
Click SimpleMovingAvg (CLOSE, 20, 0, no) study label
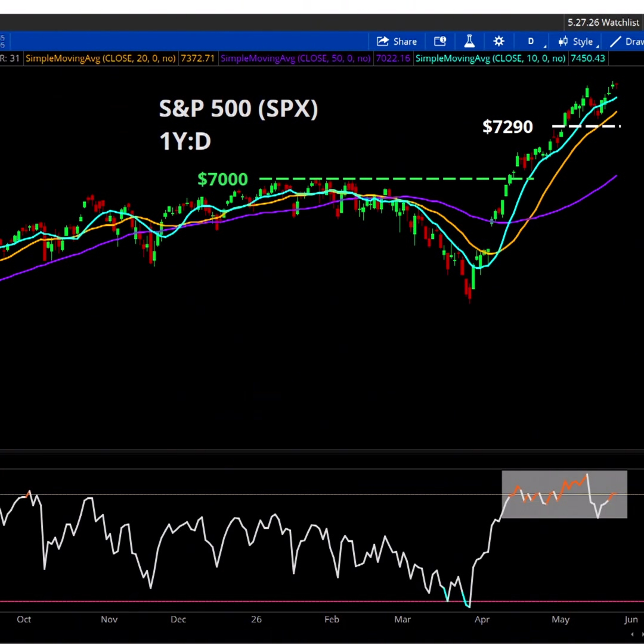[x=100, y=58]
